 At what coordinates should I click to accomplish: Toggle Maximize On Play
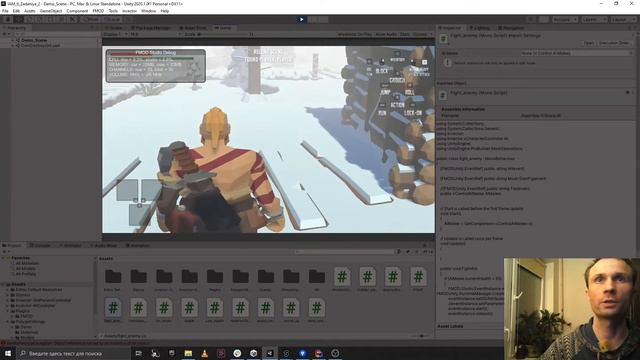pyautogui.click(x=355, y=34)
